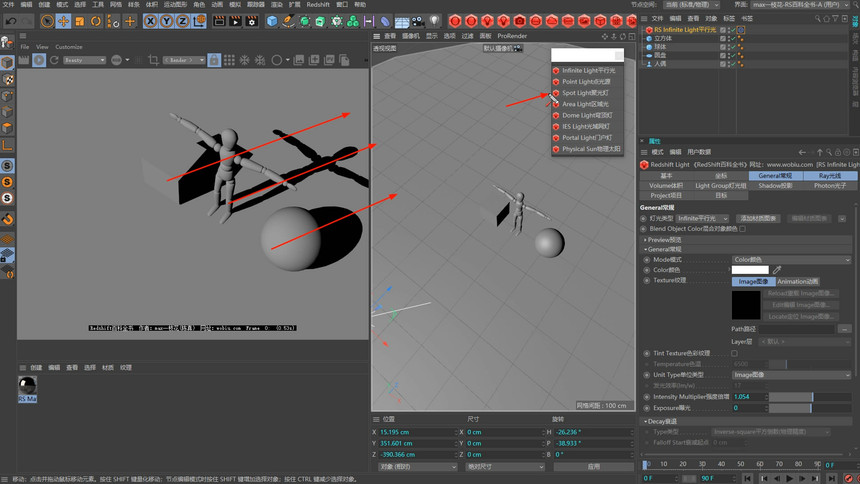
Task: Click the Path browse button
Action: 844,329
